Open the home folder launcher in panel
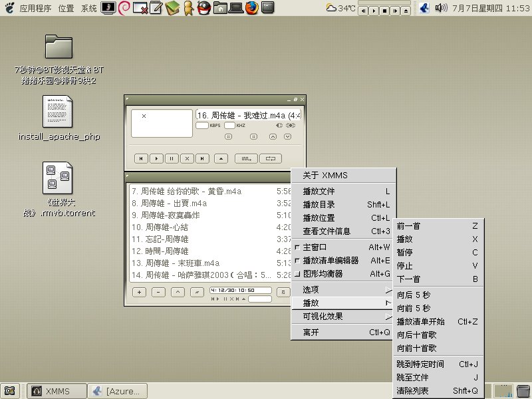 pyautogui.click(x=220, y=7)
